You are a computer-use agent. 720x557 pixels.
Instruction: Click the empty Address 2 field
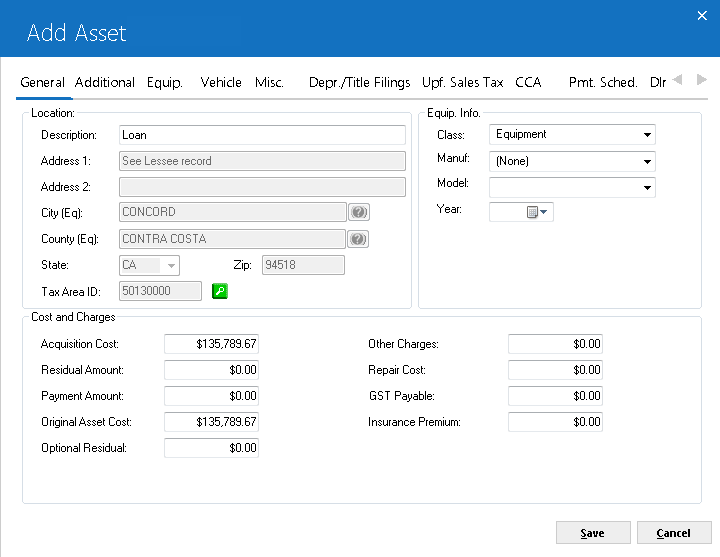pyautogui.click(x=262, y=187)
